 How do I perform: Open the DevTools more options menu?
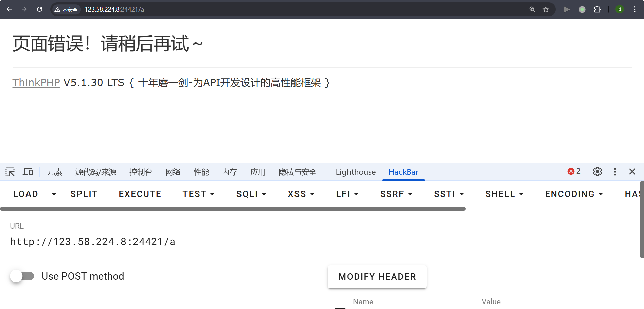tap(615, 172)
